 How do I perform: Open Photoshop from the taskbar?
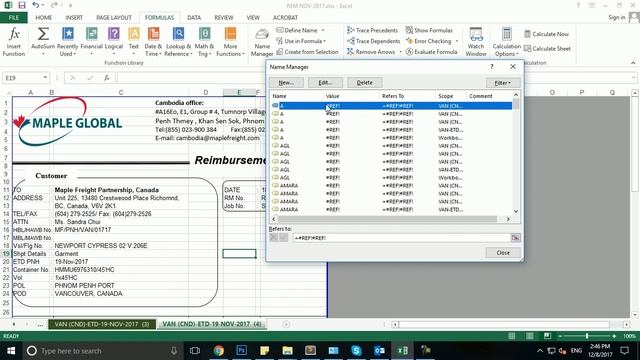242,351
